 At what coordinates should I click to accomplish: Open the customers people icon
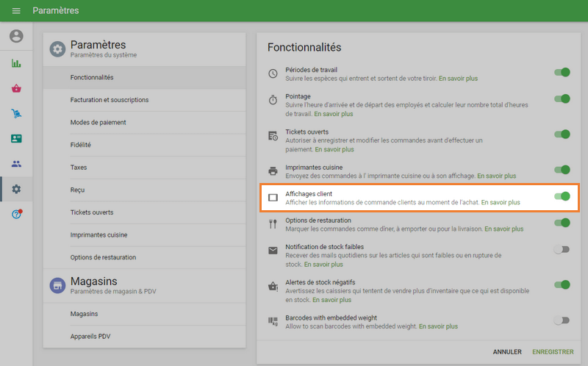[16, 164]
